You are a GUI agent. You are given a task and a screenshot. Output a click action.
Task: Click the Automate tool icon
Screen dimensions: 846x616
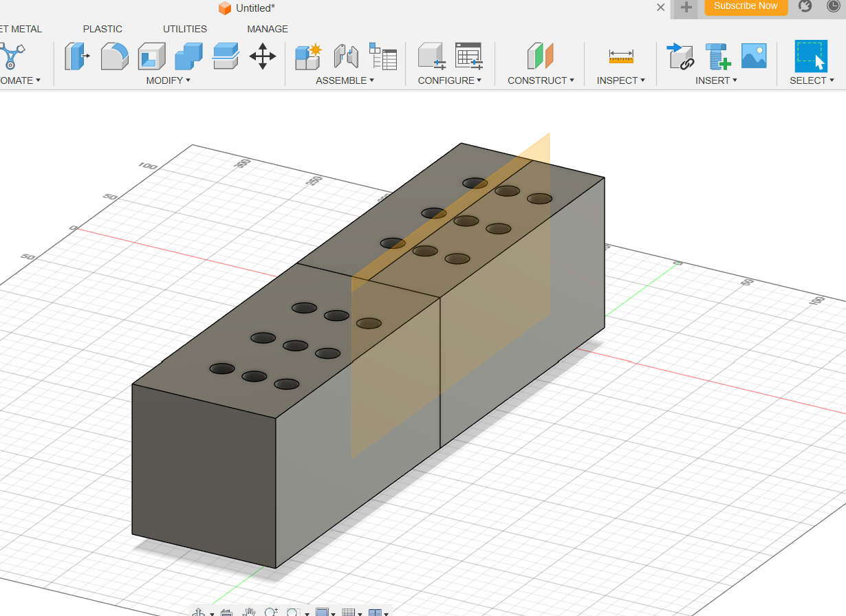11,56
